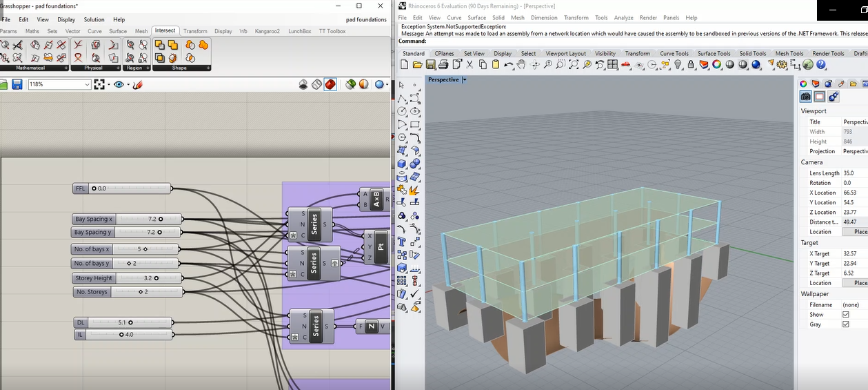Viewport: 868px width, 390px height.
Task: Click the Rhino Print icon
Action: 443,65
